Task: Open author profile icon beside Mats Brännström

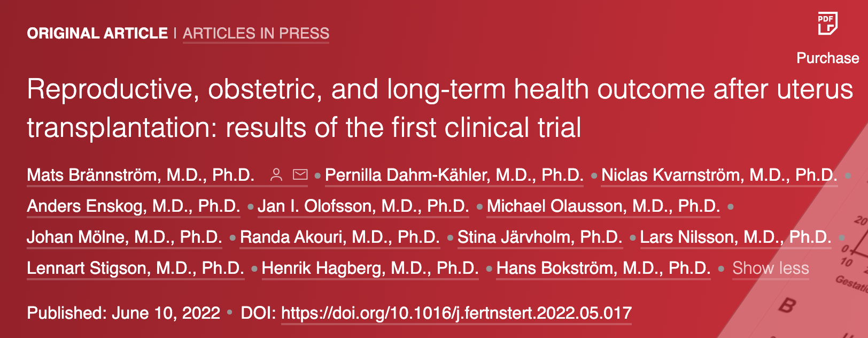Action: [x=276, y=175]
